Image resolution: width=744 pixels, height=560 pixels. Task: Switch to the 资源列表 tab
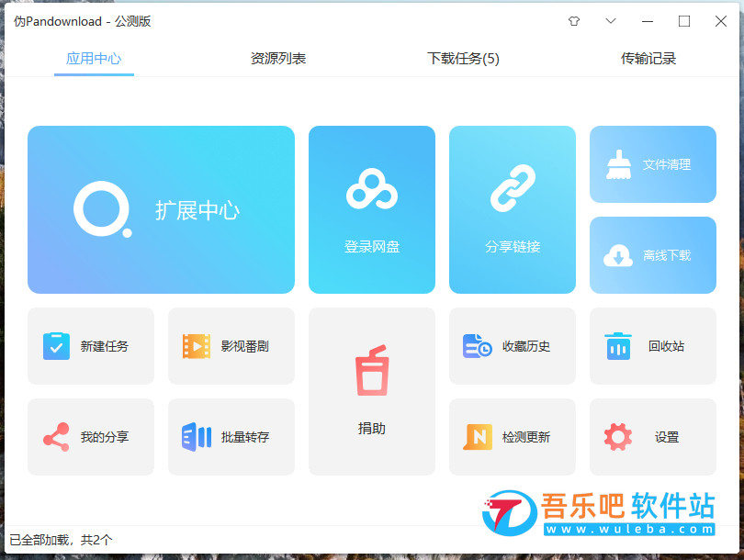coord(278,59)
